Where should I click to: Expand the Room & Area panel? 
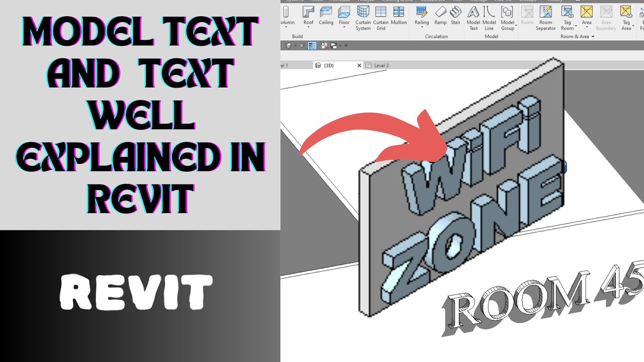[578, 37]
